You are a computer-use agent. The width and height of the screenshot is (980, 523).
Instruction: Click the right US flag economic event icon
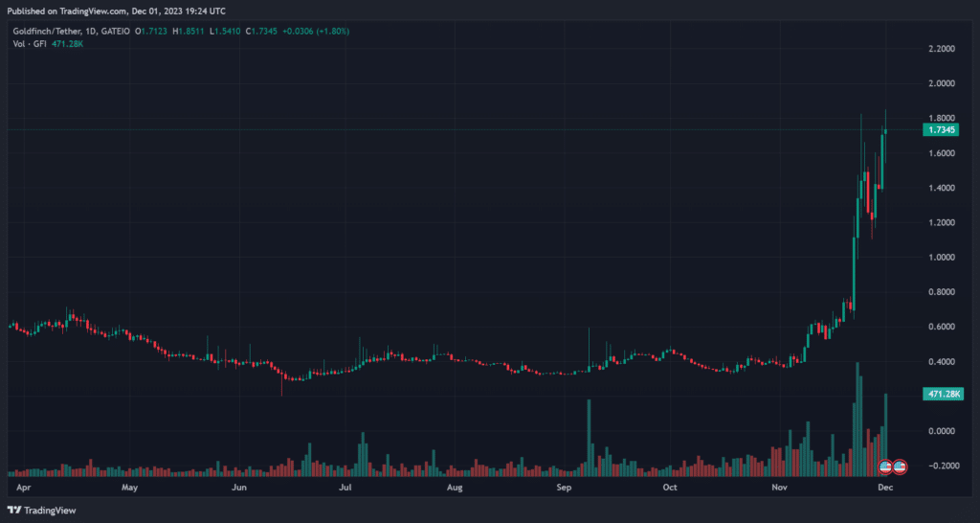click(900, 466)
